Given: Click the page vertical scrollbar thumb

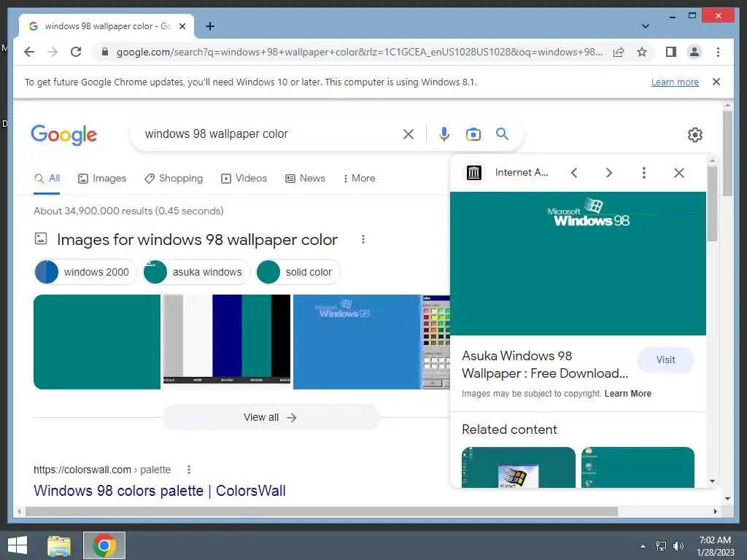Looking at the screenshot, I should coord(727,153).
